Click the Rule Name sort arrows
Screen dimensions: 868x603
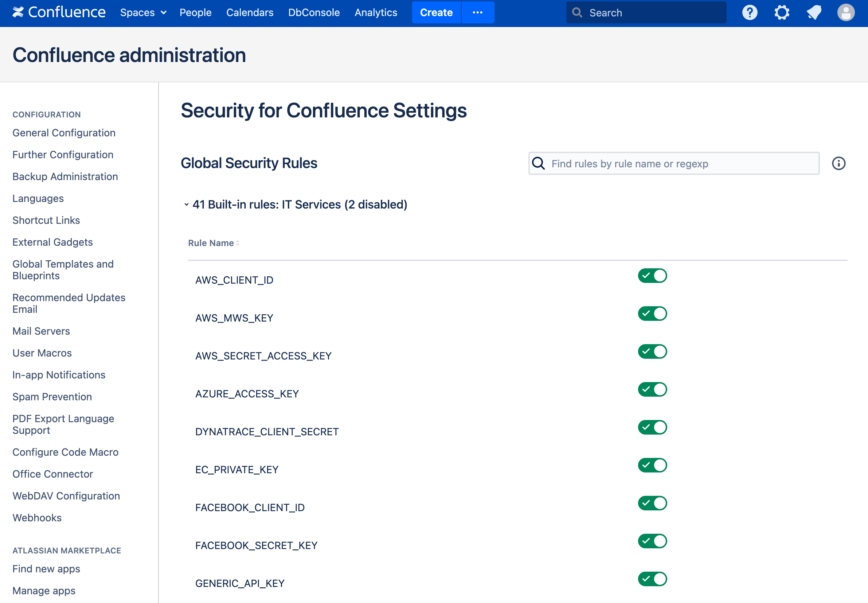[x=238, y=243]
